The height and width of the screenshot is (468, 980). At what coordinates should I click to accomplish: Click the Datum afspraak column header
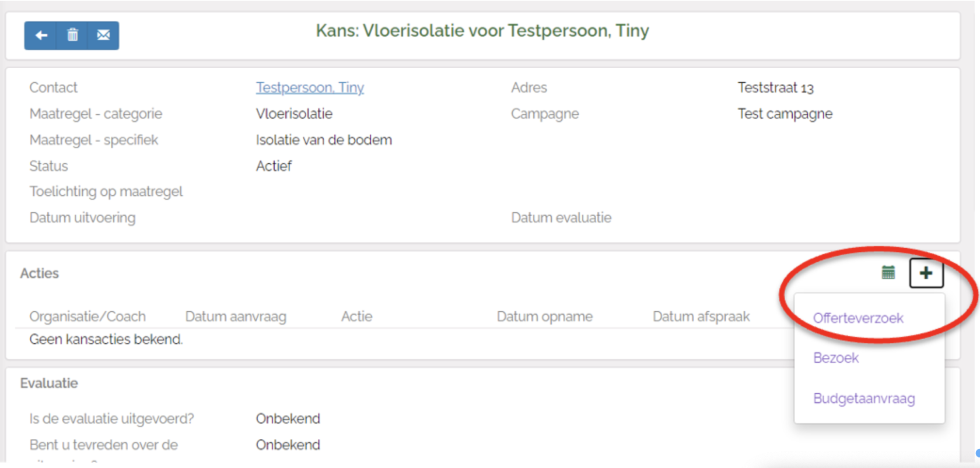701,316
